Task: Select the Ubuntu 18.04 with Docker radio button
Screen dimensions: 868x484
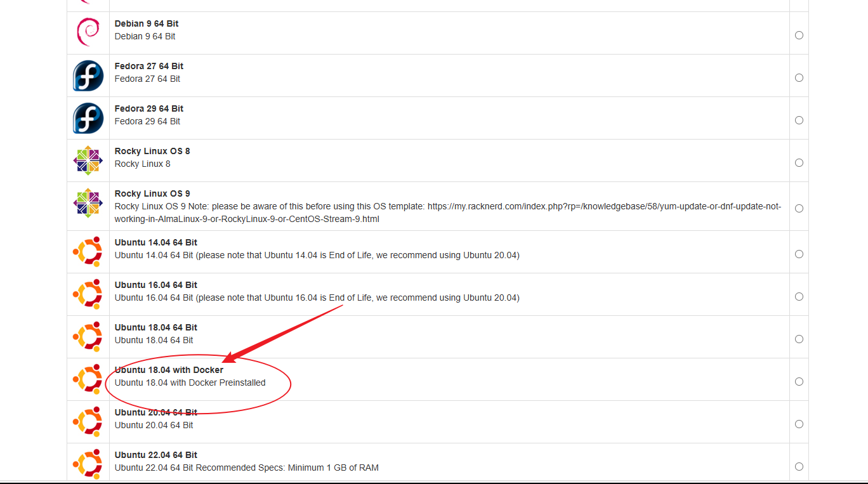Action: pyautogui.click(x=799, y=382)
